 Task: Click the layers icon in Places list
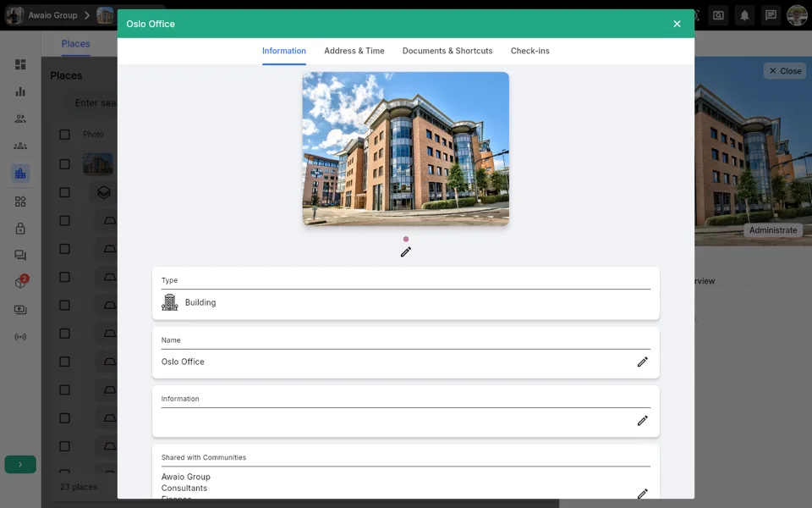[103, 192]
